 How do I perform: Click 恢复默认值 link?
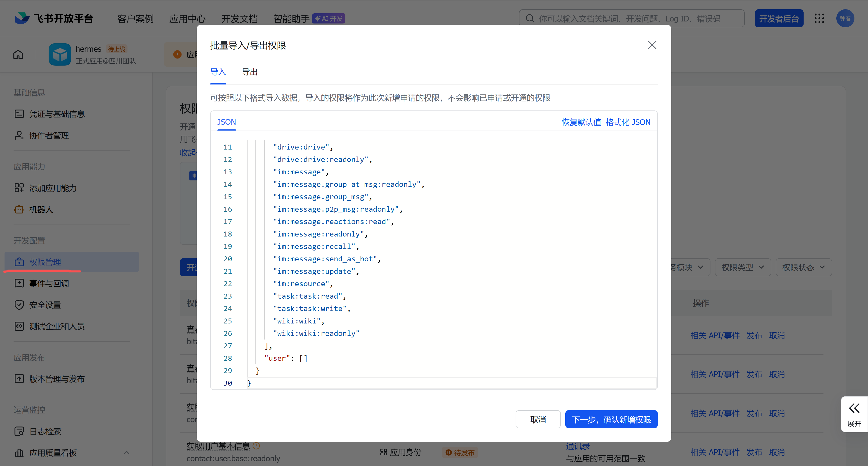click(x=581, y=122)
